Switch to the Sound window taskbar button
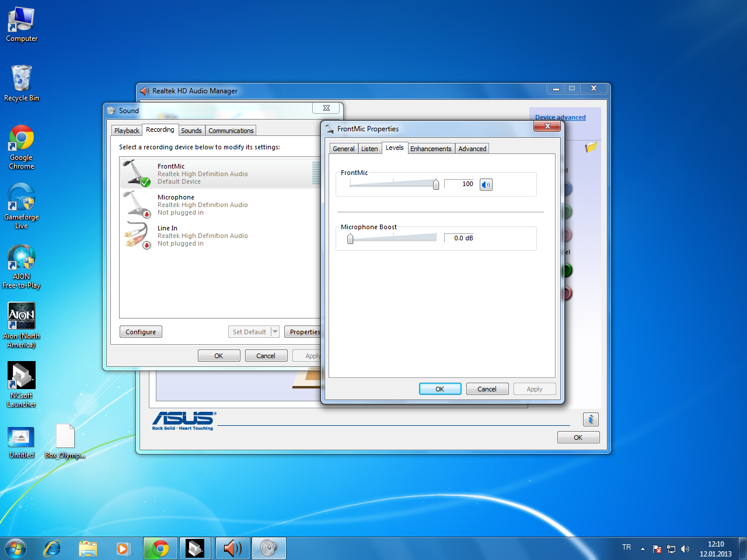 (x=268, y=548)
